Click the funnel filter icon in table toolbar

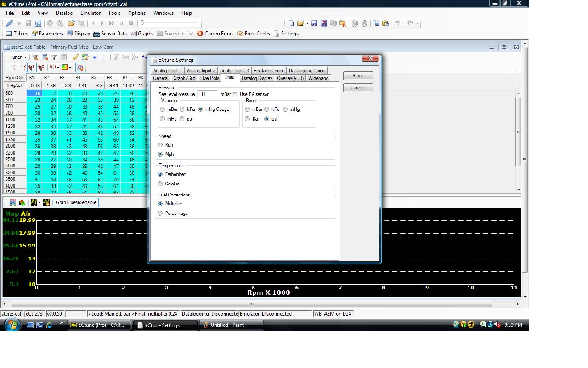54,57
